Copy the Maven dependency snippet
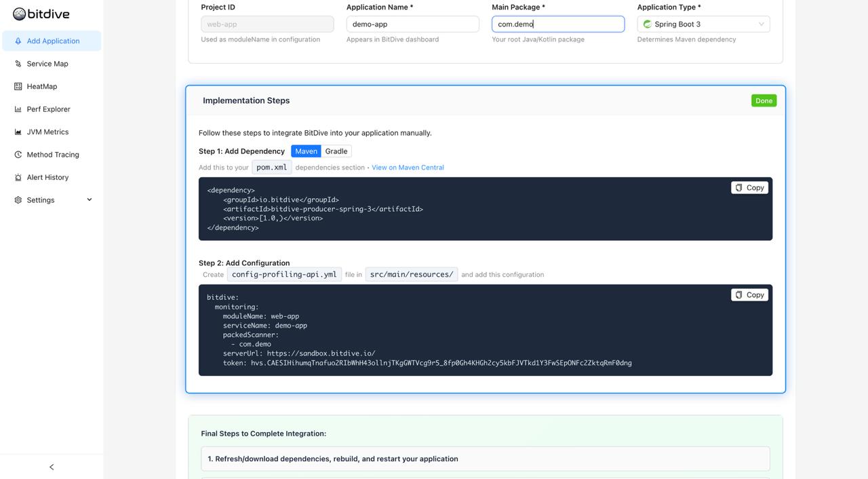The image size is (868, 479). [749, 188]
